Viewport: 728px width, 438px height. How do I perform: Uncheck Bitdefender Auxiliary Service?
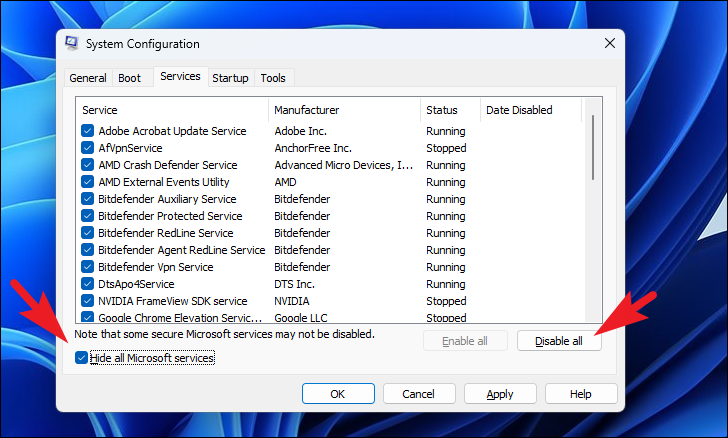87,199
